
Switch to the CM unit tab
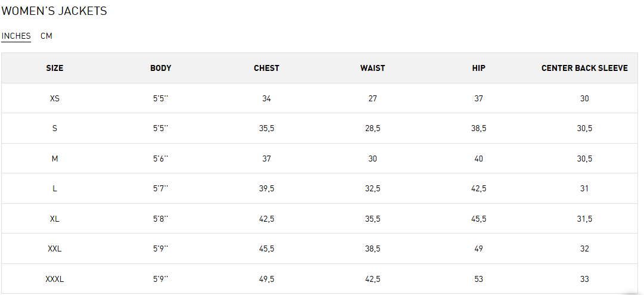[x=46, y=36]
